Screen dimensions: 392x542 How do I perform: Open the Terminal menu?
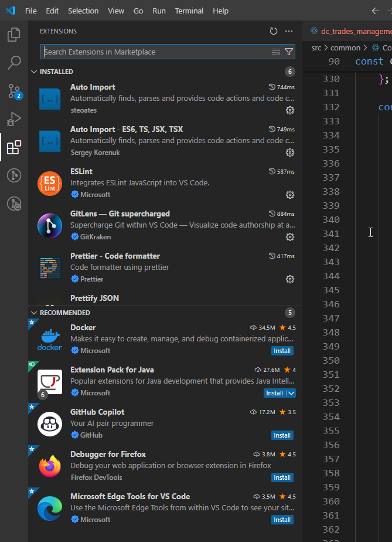pos(189,11)
